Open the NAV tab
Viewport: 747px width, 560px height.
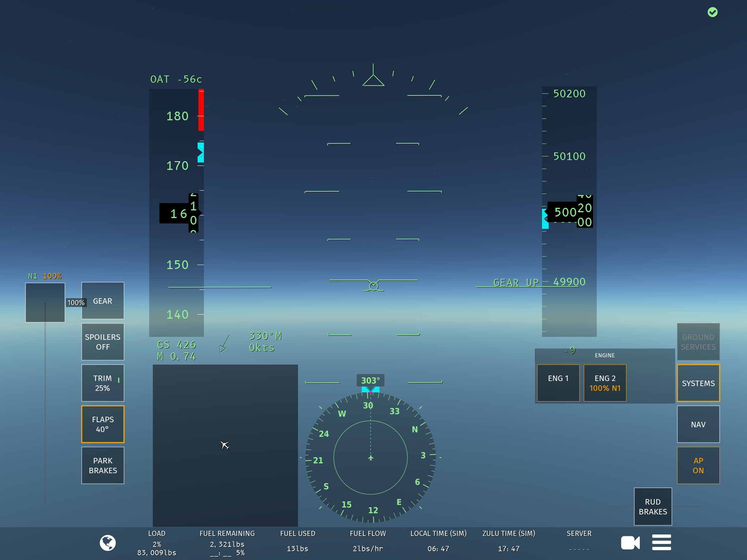click(698, 424)
